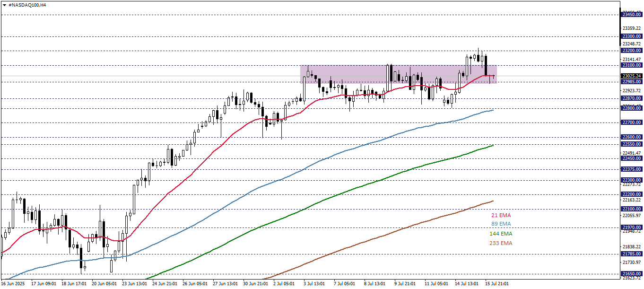Select the 21785.00 horizontal level label
Viewport: 644px width, 289px height.
[x=632, y=254]
